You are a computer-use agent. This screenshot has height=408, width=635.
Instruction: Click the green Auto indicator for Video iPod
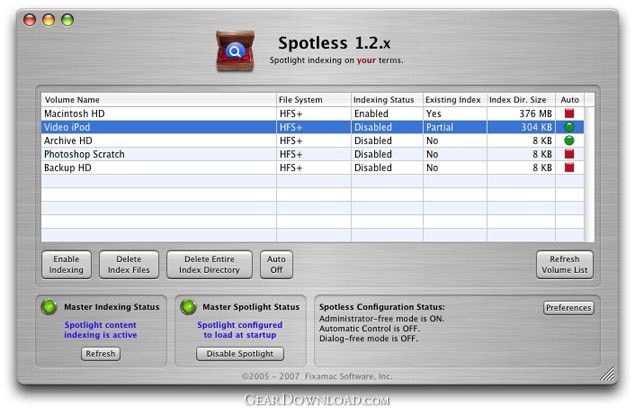click(570, 128)
